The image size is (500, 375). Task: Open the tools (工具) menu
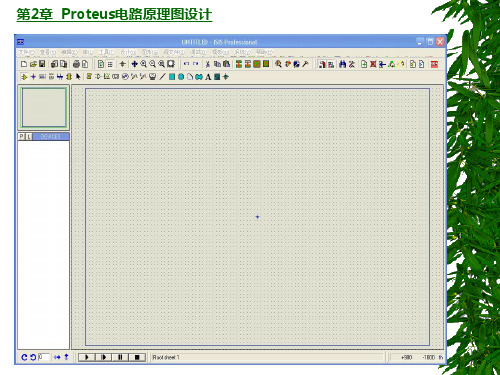tap(106, 53)
